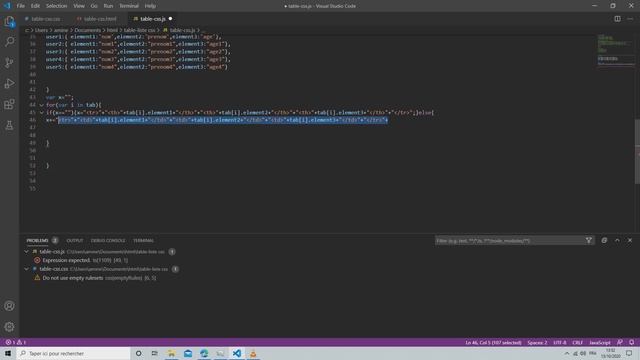Open Cortana circle on the taskbar
Viewport: 640px width, 360px height.
click(x=139, y=353)
